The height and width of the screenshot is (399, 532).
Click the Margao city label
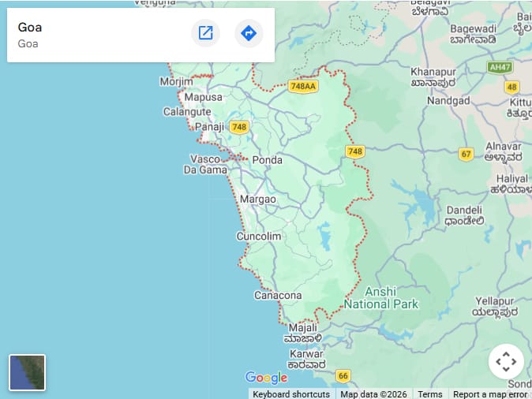coord(258,199)
